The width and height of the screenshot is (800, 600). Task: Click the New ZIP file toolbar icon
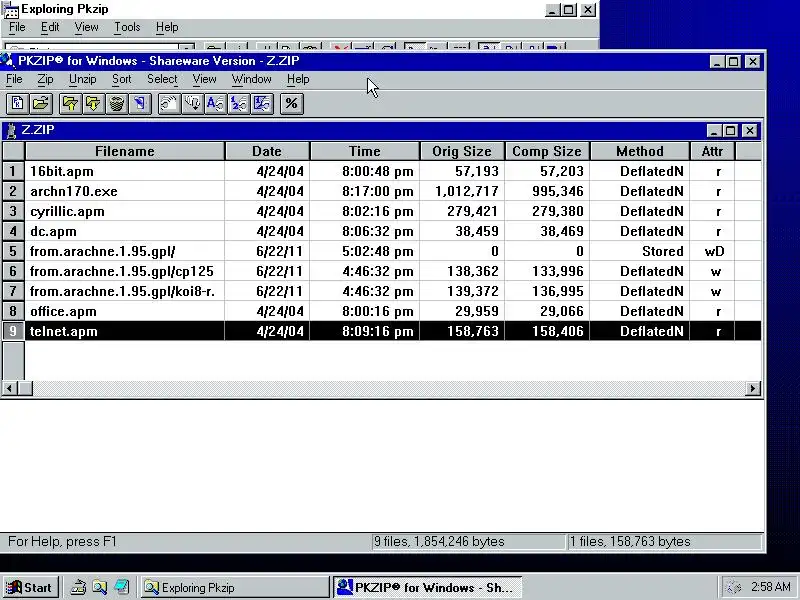click(x=17, y=104)
